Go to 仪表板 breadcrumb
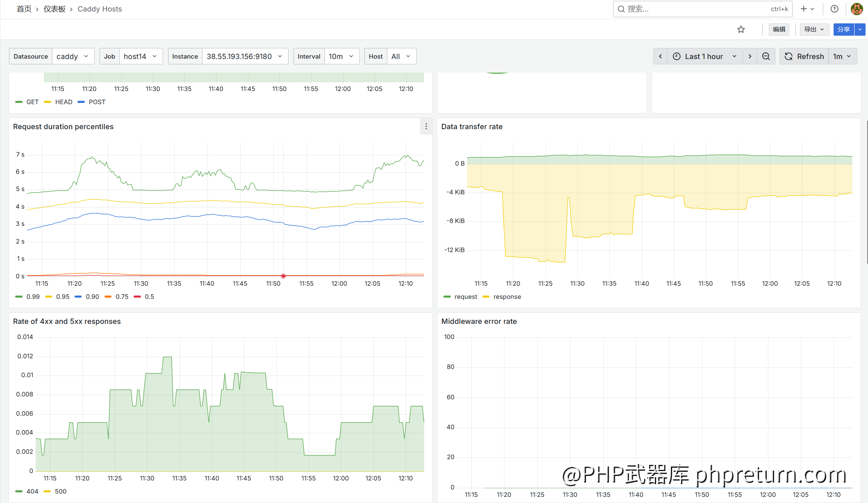 tap(55, 9)
